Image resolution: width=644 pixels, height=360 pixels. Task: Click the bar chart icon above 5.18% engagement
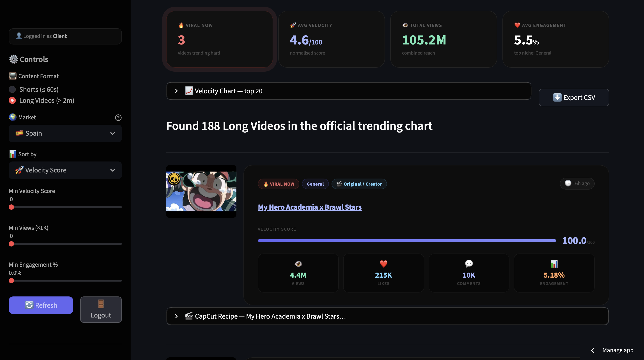(x=554, y=264)
